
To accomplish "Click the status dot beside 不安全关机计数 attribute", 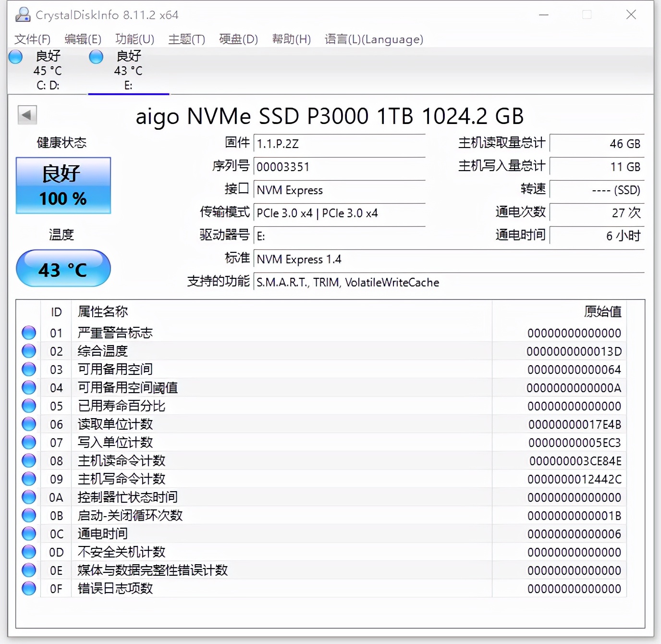I will [28, 552].
